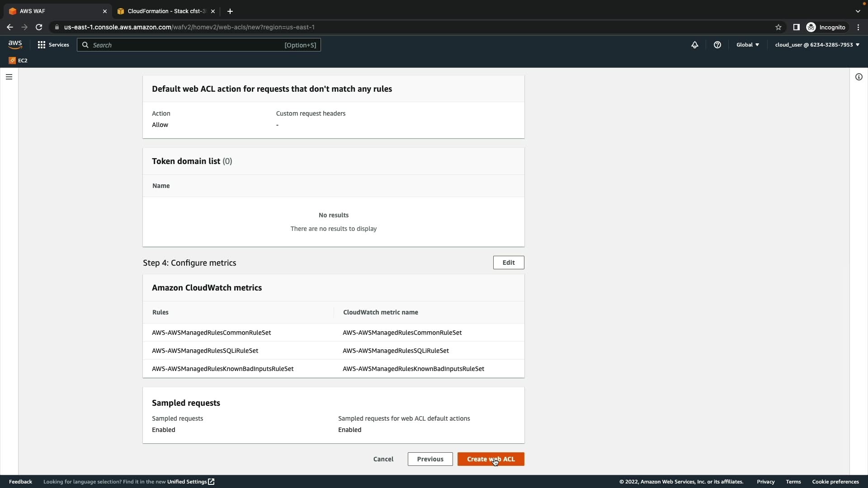The height and width of the screenshot is (488, 868).
Task: Open the info panel icon
Action: pos(859,77)
